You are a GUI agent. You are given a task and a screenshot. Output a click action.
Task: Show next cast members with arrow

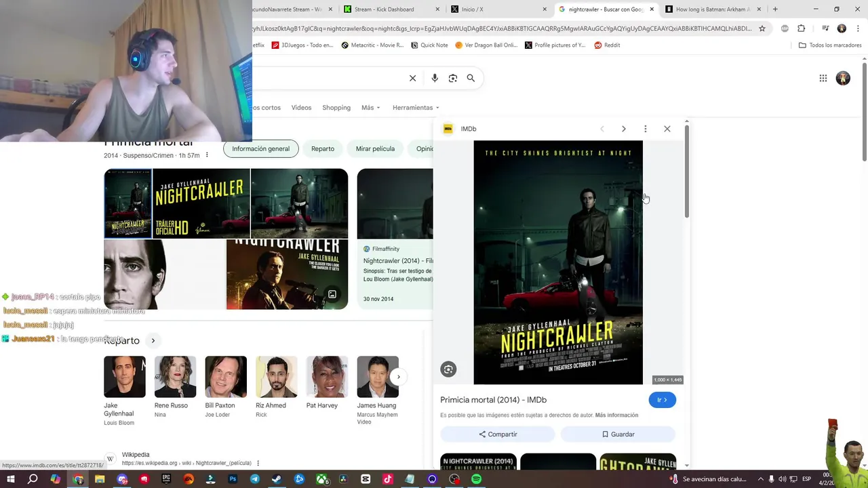399,377
